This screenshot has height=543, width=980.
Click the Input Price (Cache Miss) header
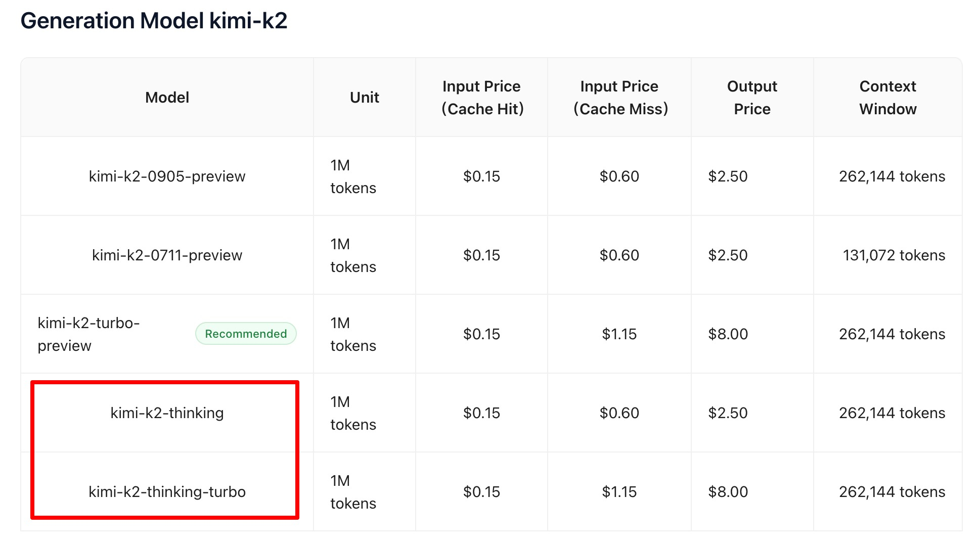[619, 98]
